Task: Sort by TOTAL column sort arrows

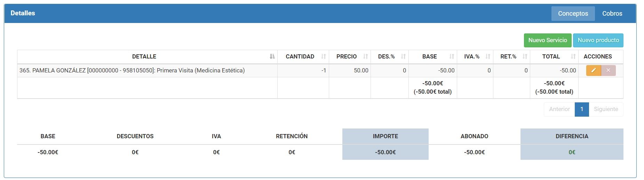Action: click(x=573, y=56)
